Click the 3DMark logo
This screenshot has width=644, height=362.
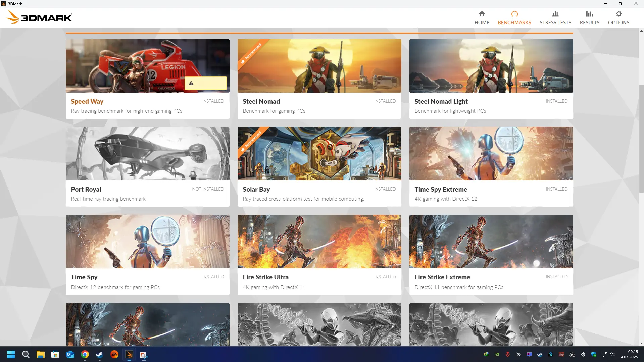(39, 17)
